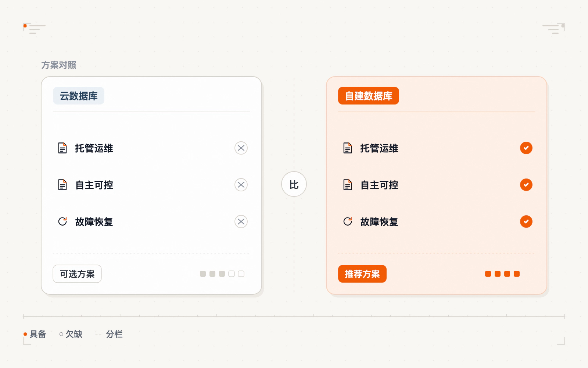Click 自主可控 text in 自建数据库 card

379,185
